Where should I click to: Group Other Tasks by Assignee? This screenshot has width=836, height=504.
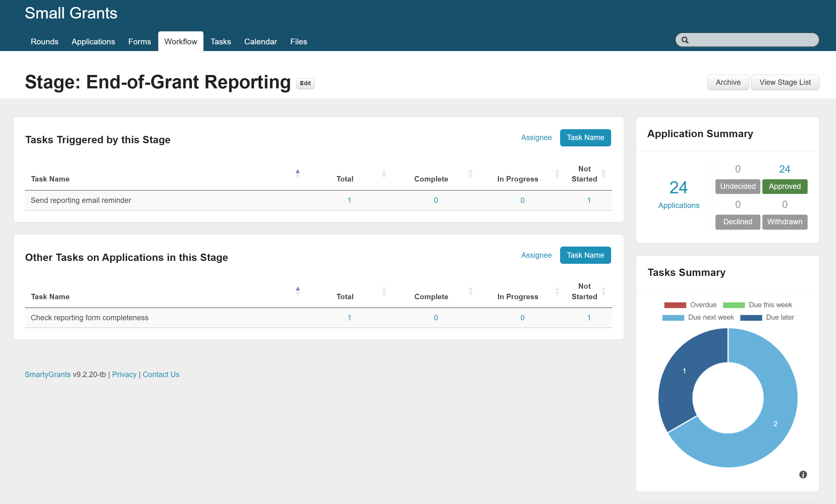coord(536,255)
